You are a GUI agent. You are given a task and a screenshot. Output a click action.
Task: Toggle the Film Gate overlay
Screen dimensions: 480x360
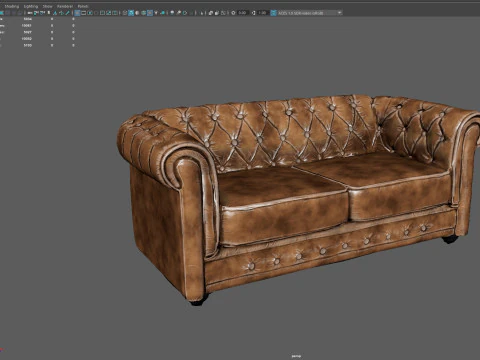click(83, 13)
